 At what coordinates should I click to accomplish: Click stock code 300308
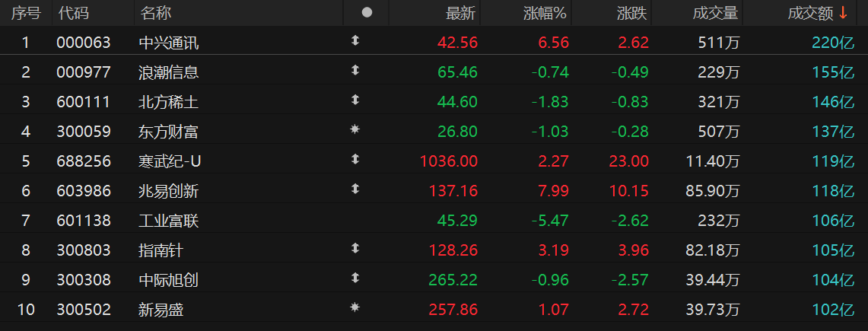84,280
